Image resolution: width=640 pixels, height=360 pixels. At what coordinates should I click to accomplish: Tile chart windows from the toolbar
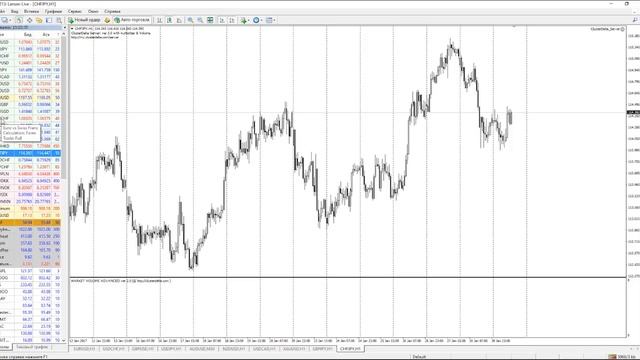point(210,20)
